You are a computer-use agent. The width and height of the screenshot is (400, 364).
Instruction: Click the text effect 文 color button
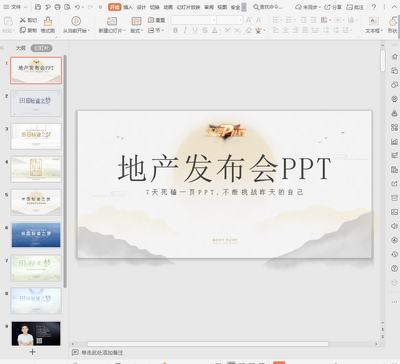[258, 31]
